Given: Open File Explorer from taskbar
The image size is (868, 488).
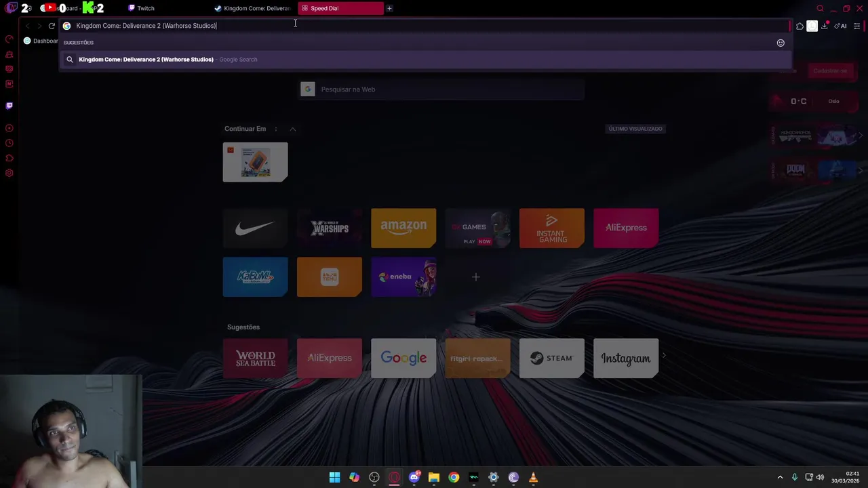Looking at the screenshot, I should [434, 477].
